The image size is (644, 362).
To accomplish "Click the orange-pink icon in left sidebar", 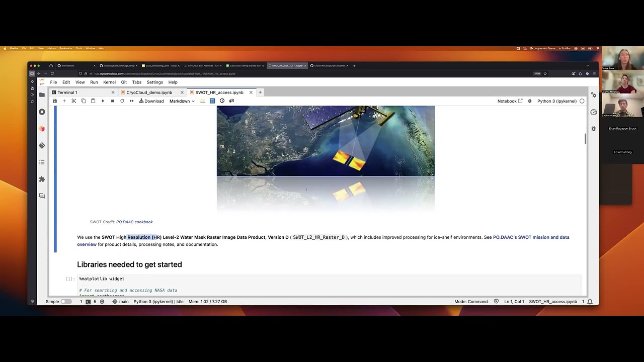I will [42, 129].
